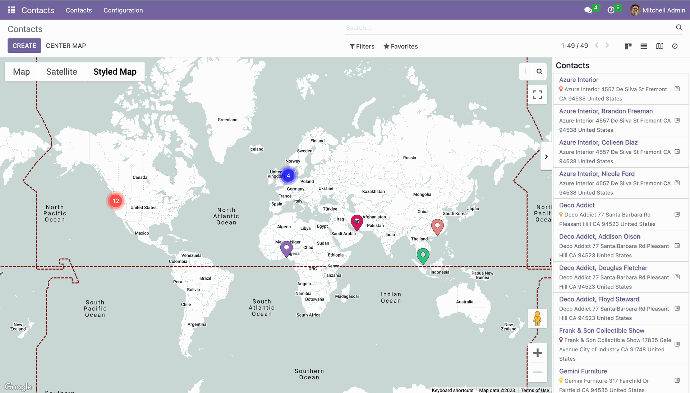
Task: Click the CREATE button
Action: pyautogui.click(x=24, y=45)
